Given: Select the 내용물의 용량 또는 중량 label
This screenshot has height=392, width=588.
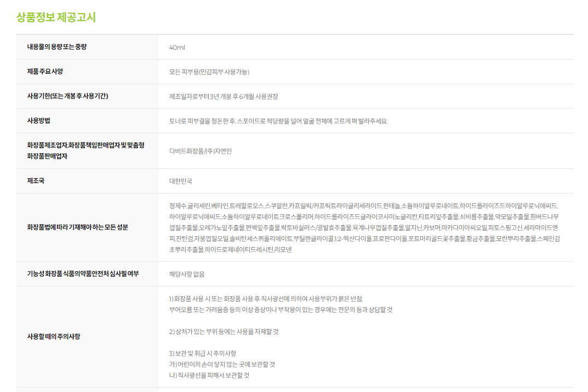Looking at the screenshot, I should (57, 47).
